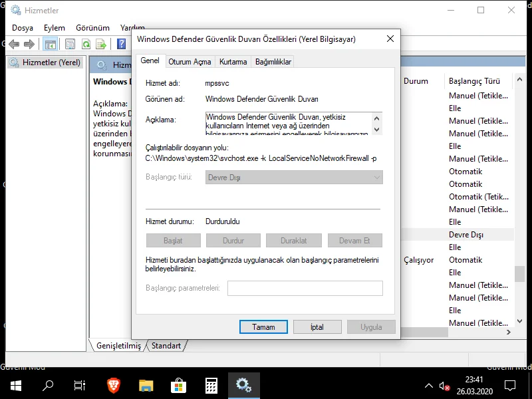Image resolution: width=532 pixels, height=399 pixels.
Task: Click the Services gear taskbar icon
Action: pos(243,386)
